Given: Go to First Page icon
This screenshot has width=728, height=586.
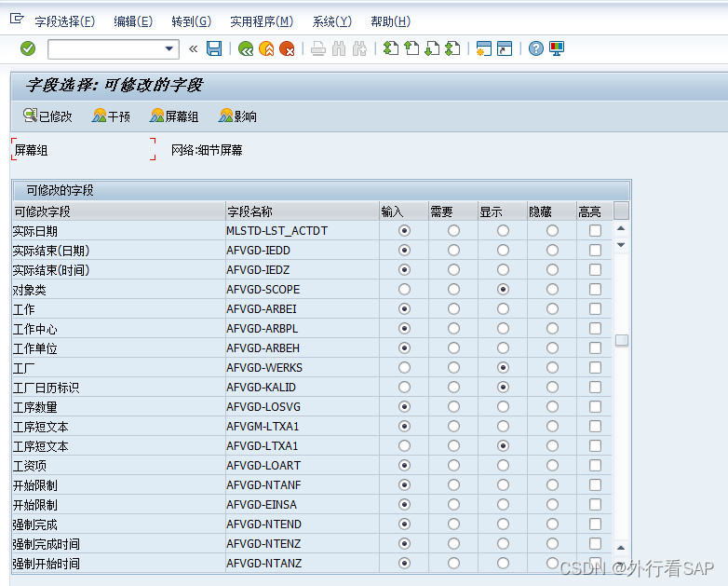Looking at the screenshot, I should click(x=391, y=48).
